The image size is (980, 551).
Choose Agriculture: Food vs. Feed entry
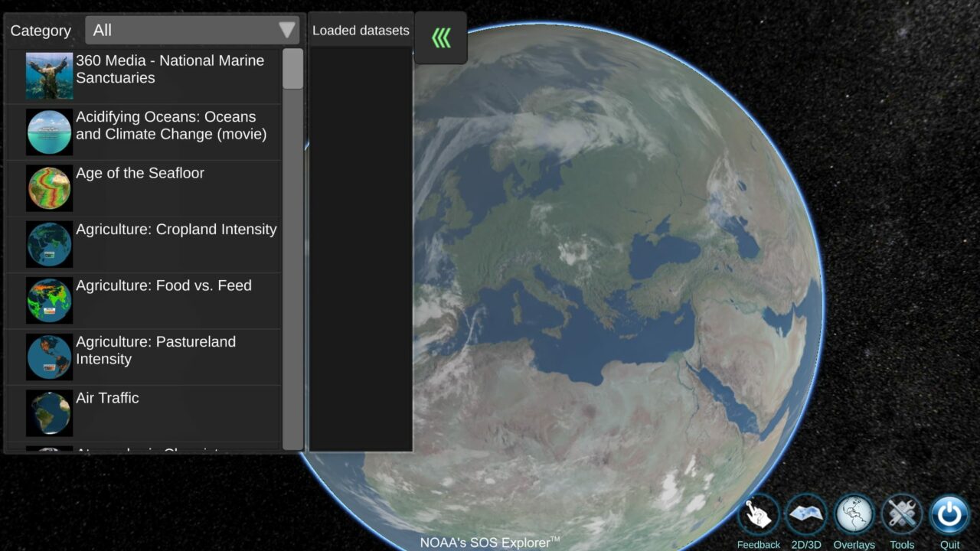(163, 285)
